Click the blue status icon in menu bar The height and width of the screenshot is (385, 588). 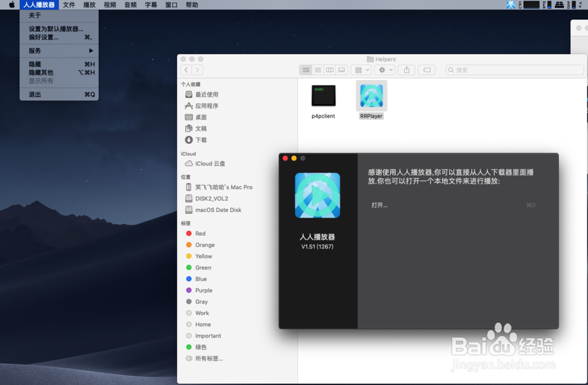tap(510, 5)
